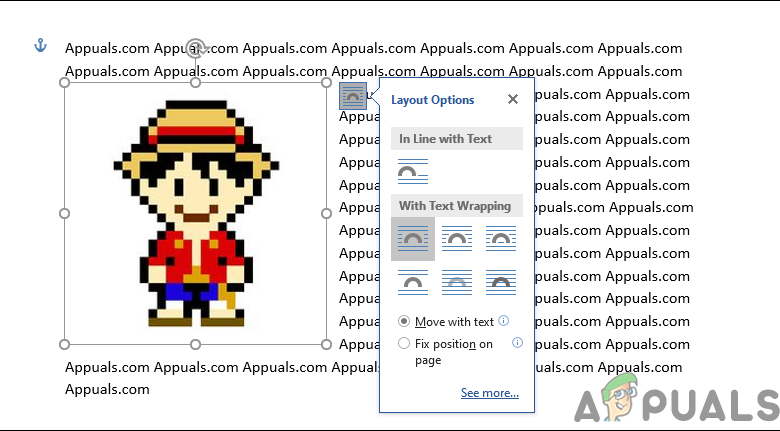Click the top-left resize handle of the image

[64, 83]
